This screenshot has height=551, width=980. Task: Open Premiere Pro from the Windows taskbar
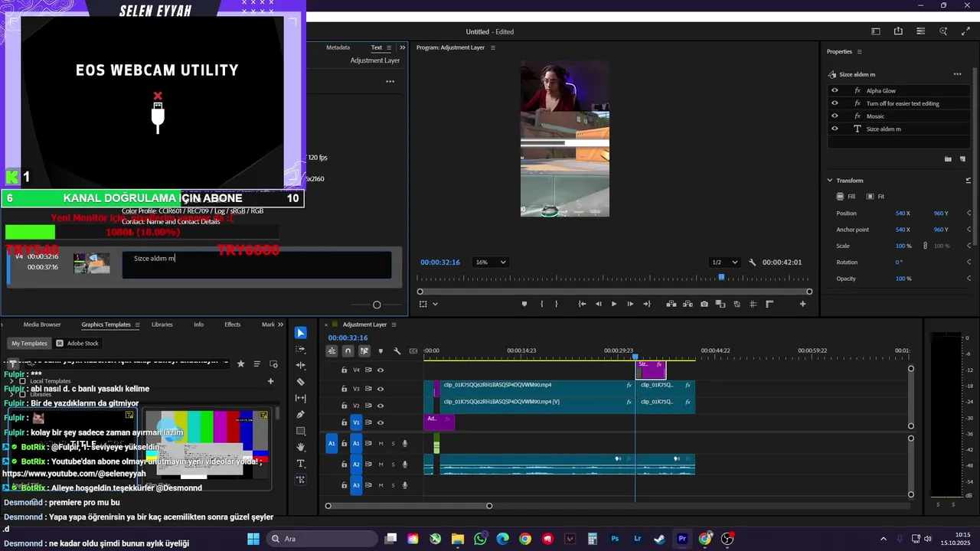click(682, 539)
